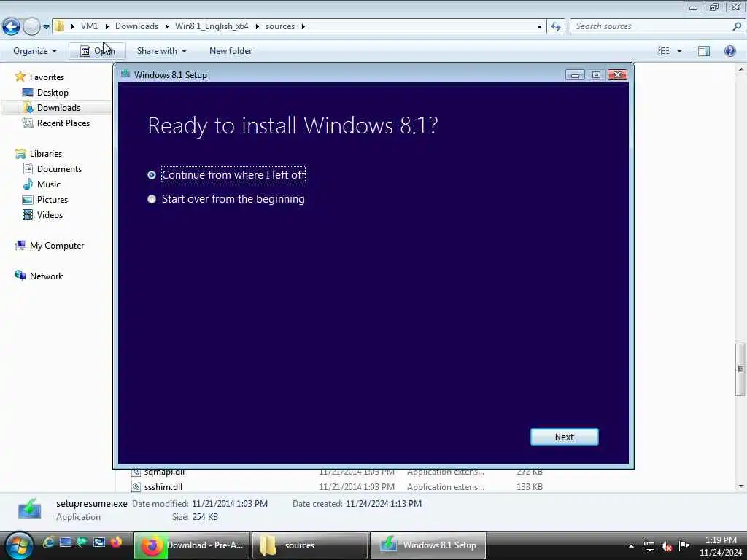Click the network tray icon

coord(649,546)
